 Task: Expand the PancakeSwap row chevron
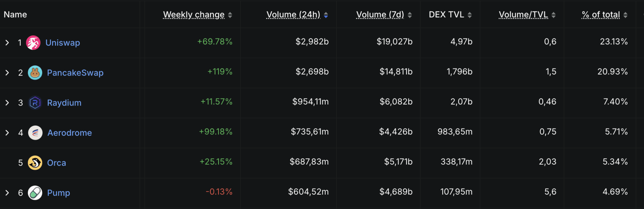(7, 73)
